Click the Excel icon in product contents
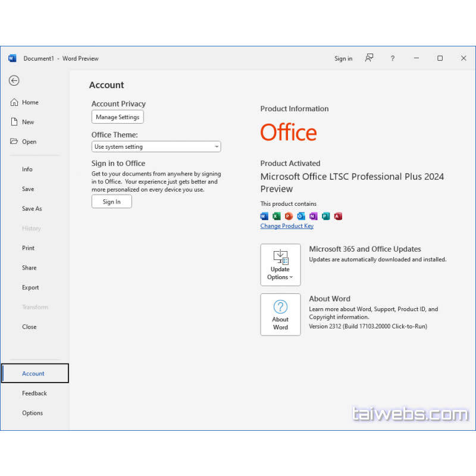 (x=276, y=216)
